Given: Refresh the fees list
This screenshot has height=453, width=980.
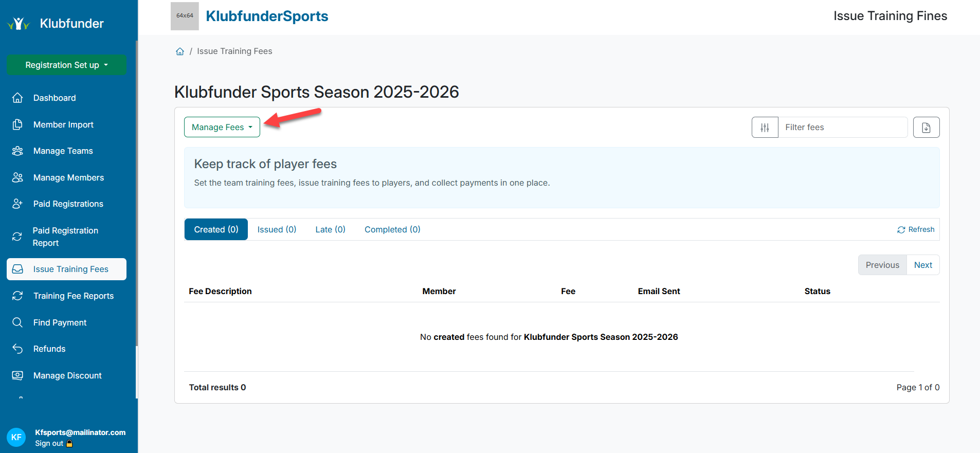Looking at the screenshot, I should click(x=916, y=230).
